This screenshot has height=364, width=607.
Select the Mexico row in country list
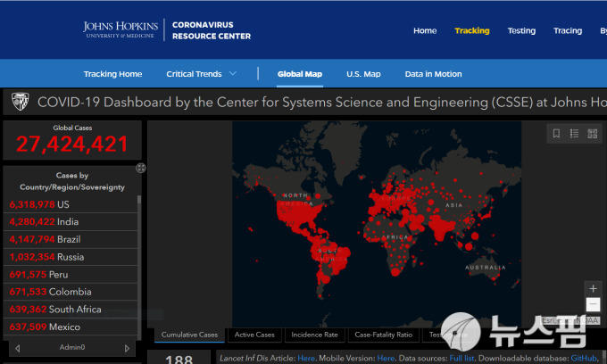tap(71, 327)
